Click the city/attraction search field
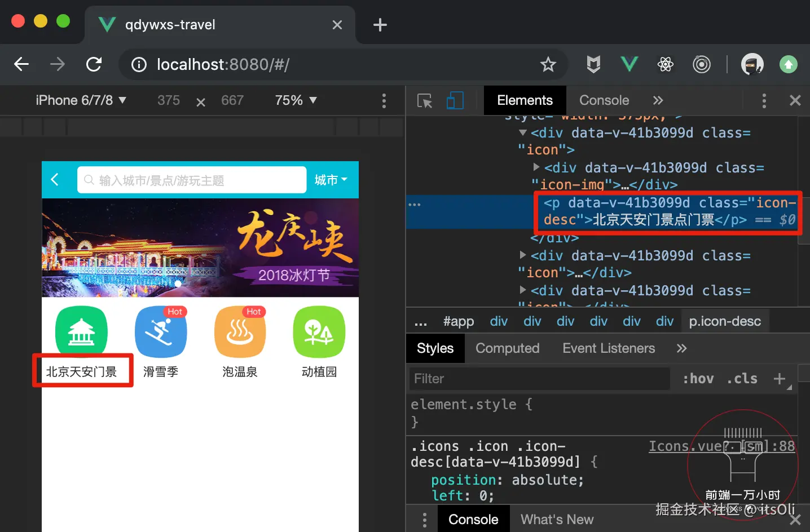Image resolution: width=810 pixels, height=532 pixels. [x=192, y=180]
